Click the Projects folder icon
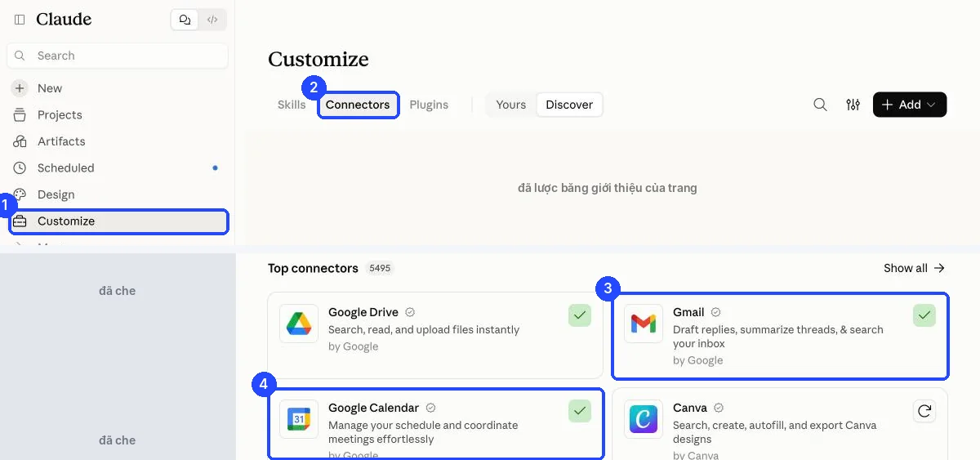Image resolution: width=980 pixels, height=460 pixels. 20,115
